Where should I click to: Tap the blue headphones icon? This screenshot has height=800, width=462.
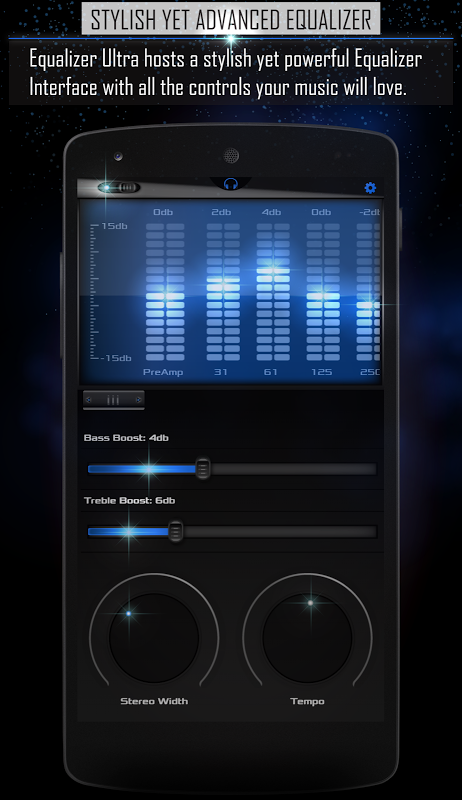click(231, 184)
